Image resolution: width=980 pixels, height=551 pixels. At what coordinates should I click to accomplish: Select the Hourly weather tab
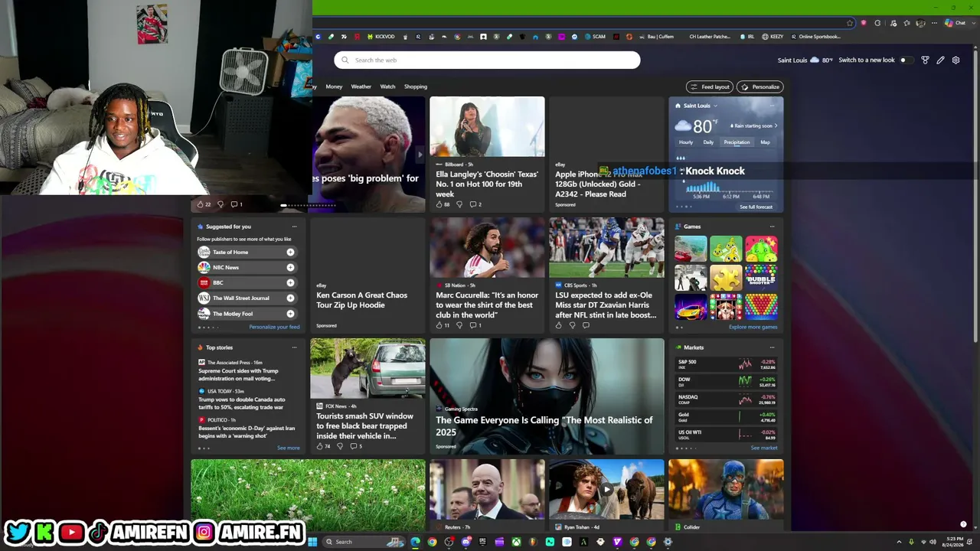[x=686, y=142]
